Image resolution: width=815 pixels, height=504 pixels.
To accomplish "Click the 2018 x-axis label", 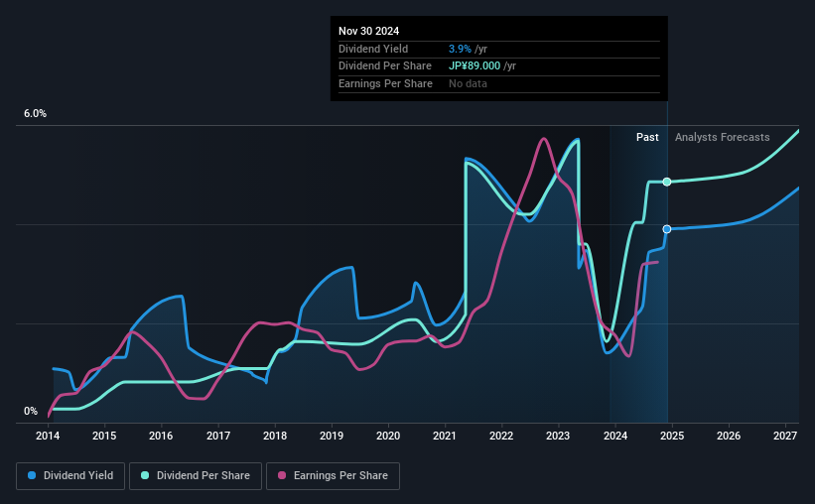I will coord(274,436).
